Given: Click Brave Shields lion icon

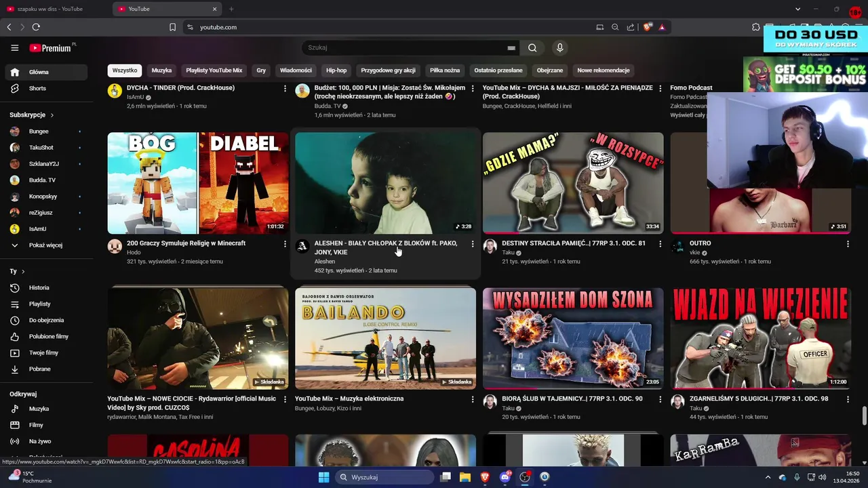Looking at the screenshot, I should coord(648,27).
